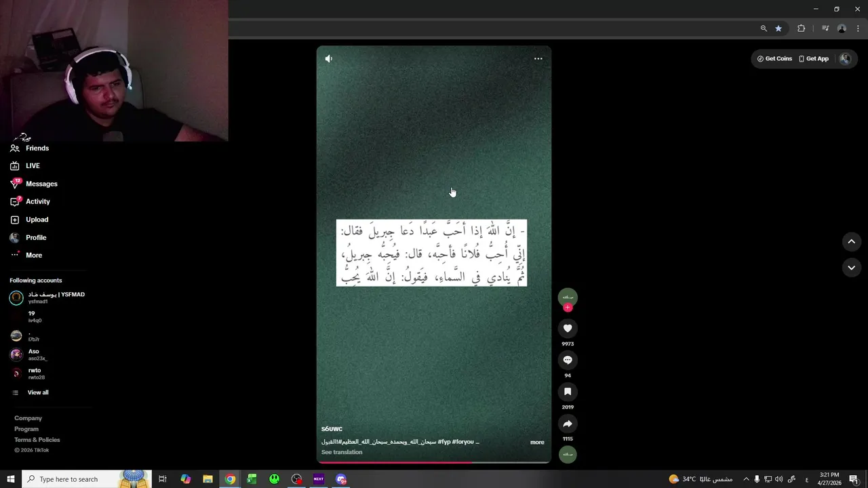Switch to Chrome on the taskbar
The height and width of the screenshot is (488, 868).
[231, 479]
